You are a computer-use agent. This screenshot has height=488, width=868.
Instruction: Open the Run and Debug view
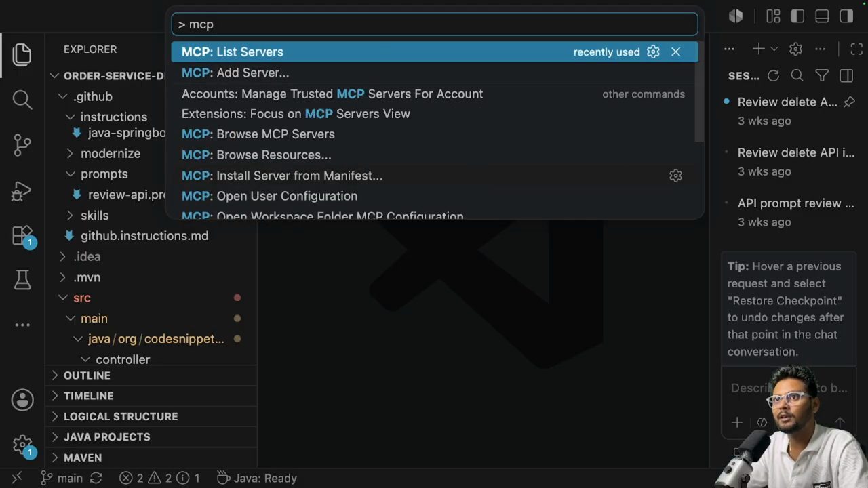point(22,190)
